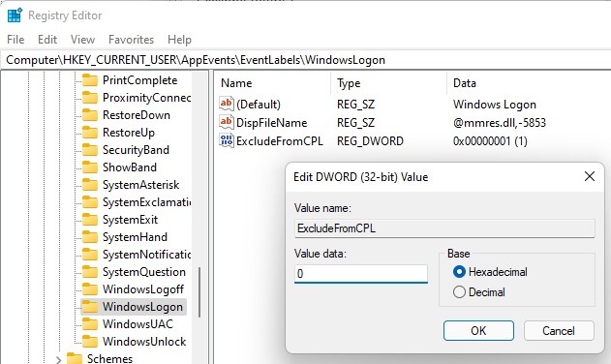Select the SystemNotification folder icon

[90, 255]
